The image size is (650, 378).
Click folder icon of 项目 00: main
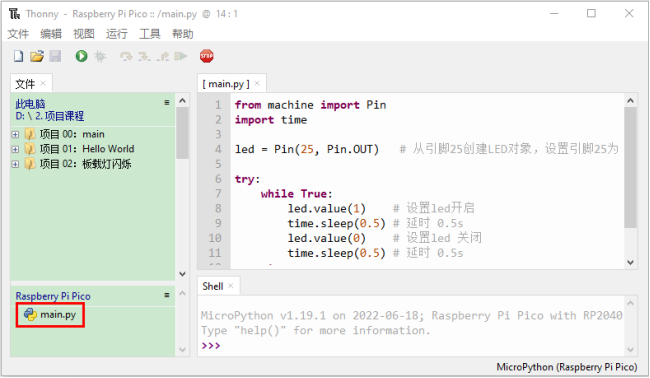pyautogui.click(x=30, y=134)
